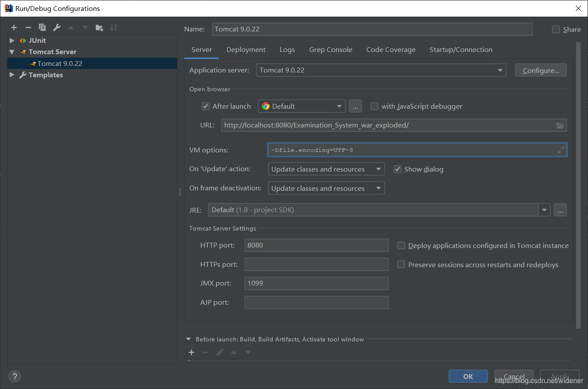
Task: Click the AJP port field
Action: (317, 303)
